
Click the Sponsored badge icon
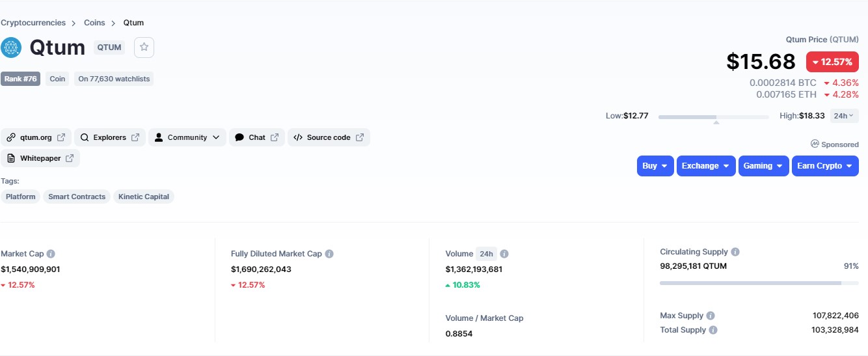(815, 144)
